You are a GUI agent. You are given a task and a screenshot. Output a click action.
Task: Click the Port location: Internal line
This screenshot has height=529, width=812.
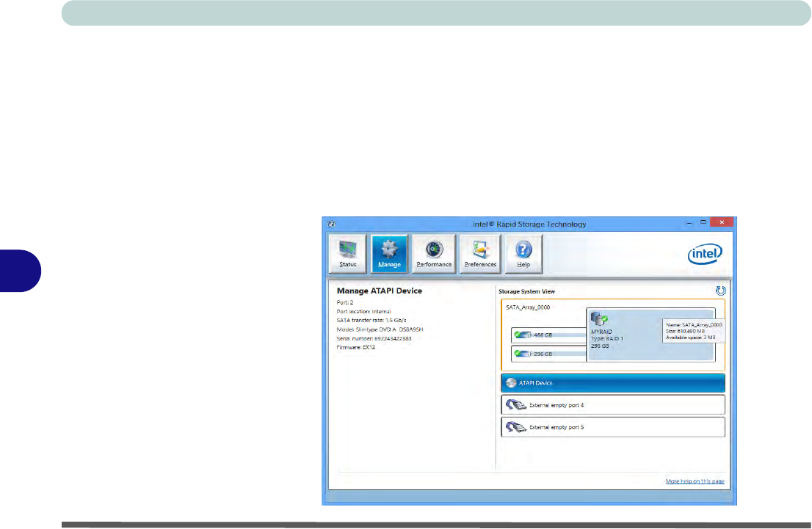(x=363, y=312)
